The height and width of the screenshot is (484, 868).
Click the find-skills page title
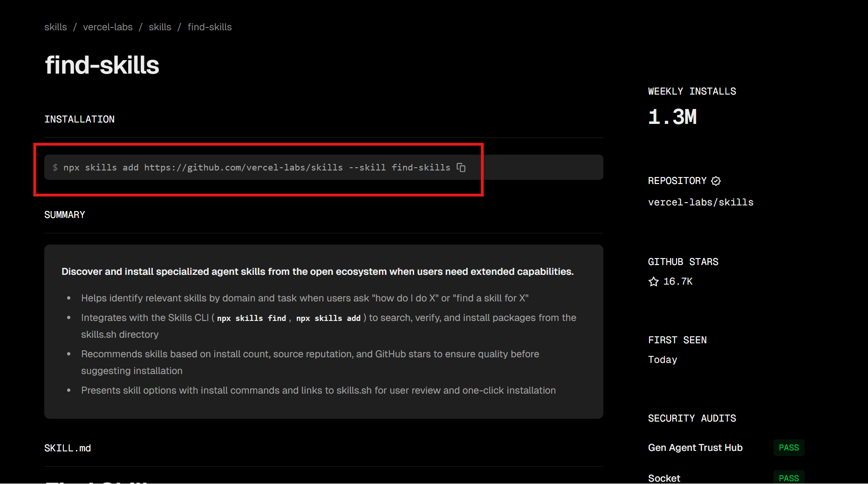102,65
